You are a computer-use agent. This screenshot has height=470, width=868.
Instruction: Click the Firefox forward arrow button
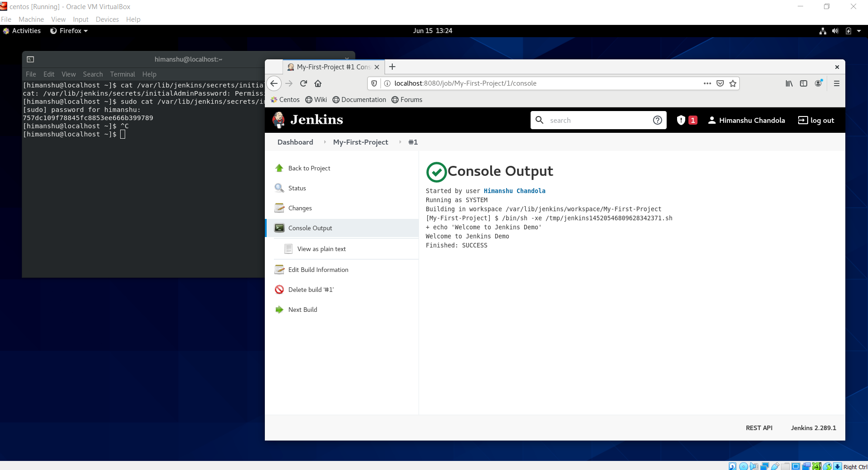(289, 83)
